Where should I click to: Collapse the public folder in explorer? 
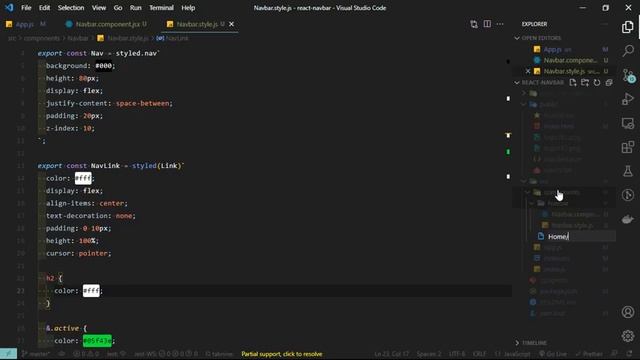tap(524, 104)
